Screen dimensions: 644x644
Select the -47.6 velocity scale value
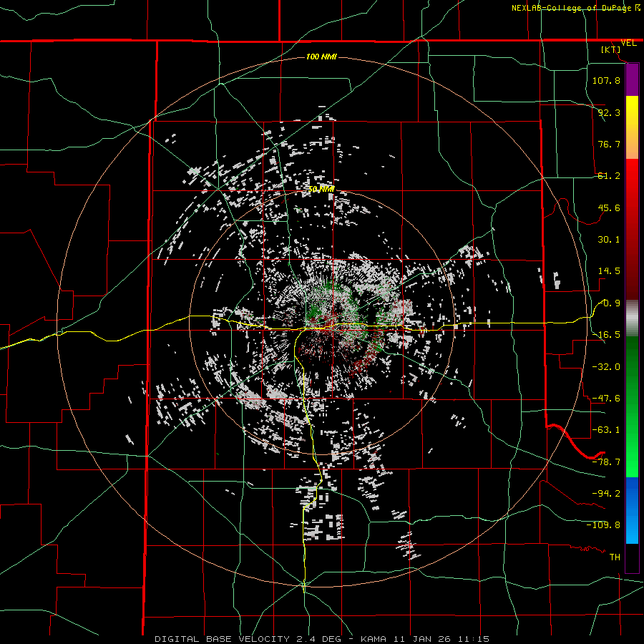pyautogui.click(x=606, y=399)
